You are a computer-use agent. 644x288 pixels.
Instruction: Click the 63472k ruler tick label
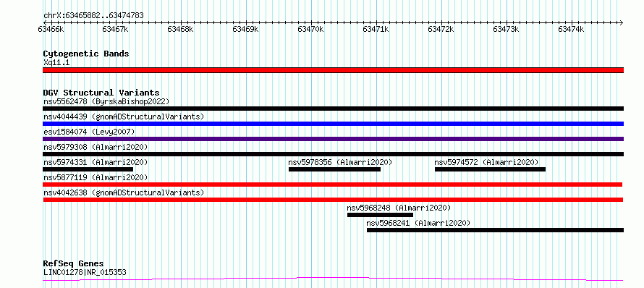coord(441,29)
